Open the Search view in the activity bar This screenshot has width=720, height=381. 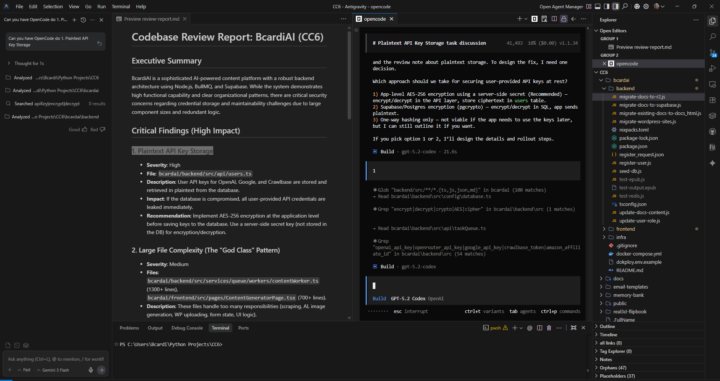pos(712,37)
